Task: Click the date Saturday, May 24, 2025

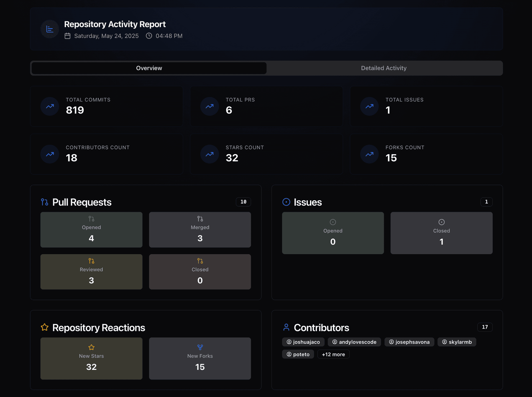Action: pos(106,36)
